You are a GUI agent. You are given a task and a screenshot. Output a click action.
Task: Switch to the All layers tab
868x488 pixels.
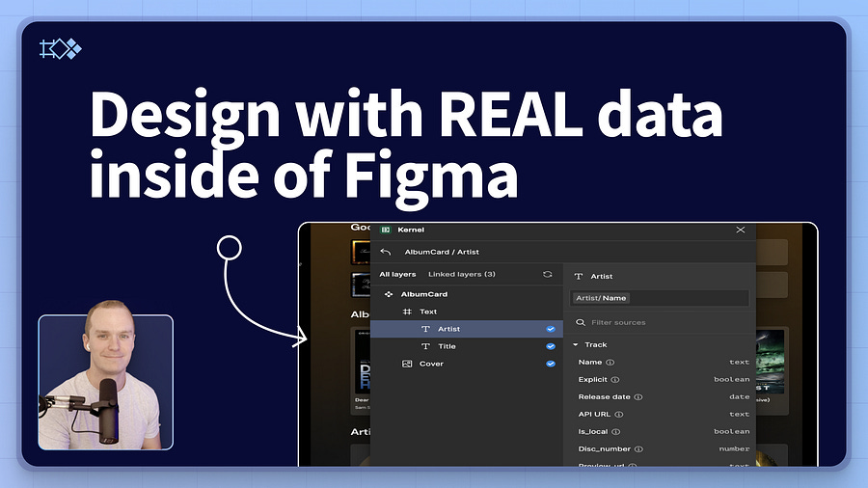pyautogui.click(x=397, y=275)
